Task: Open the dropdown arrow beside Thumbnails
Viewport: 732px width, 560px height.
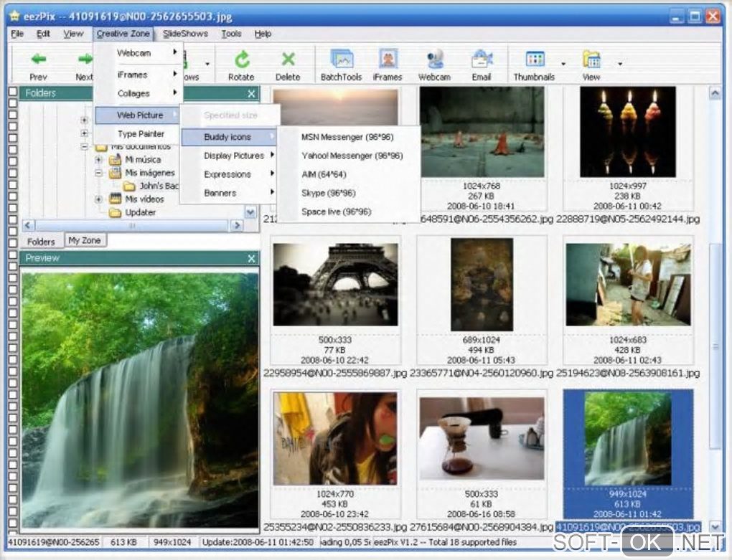Action: coord(563,64)
